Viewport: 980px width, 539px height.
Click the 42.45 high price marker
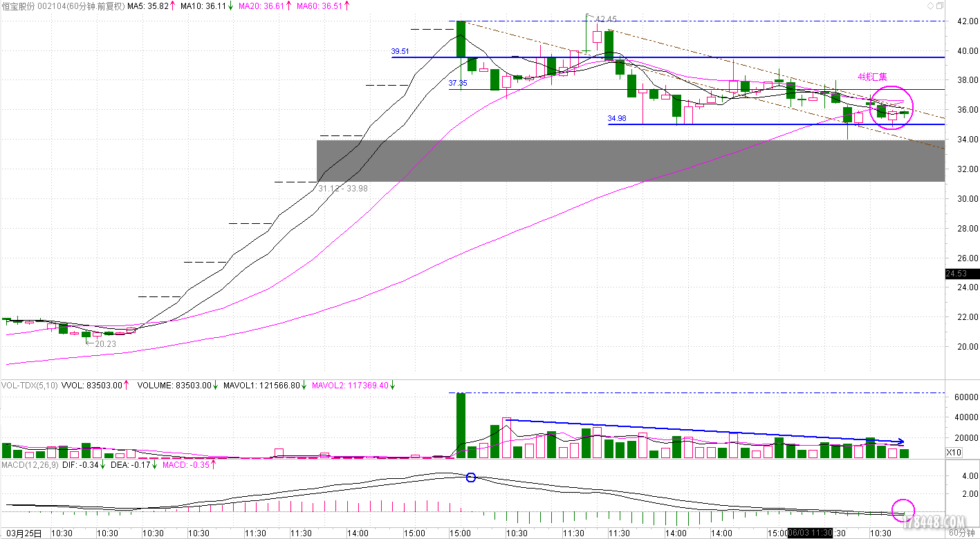tap(605, 19)
